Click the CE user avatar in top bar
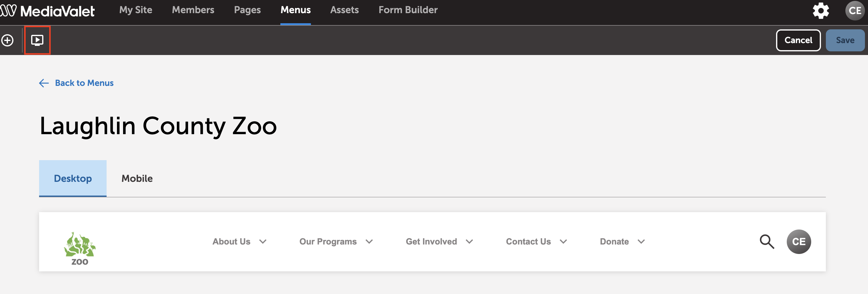Image resolution: width=868 pixels, height=294 pixels. click(855, 10)
